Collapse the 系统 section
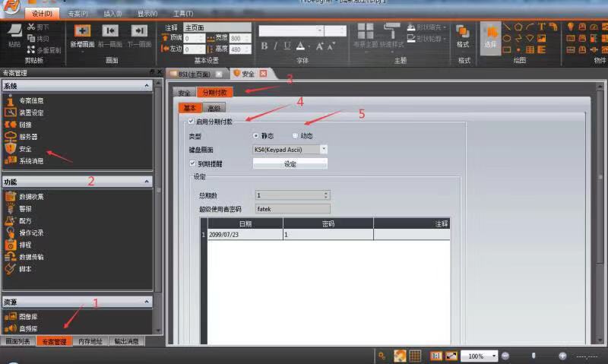The image size is (608, 364). [x=147, y=85]
